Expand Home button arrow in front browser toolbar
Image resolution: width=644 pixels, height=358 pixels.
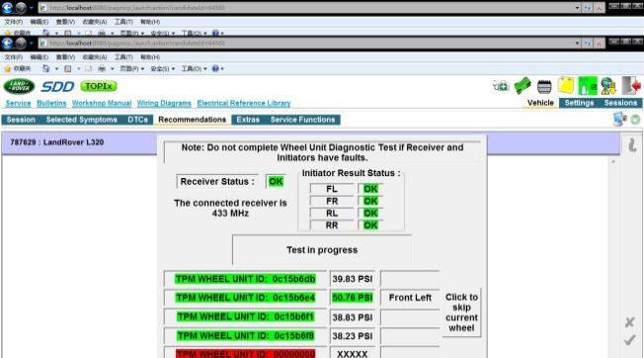click(56, 68)
